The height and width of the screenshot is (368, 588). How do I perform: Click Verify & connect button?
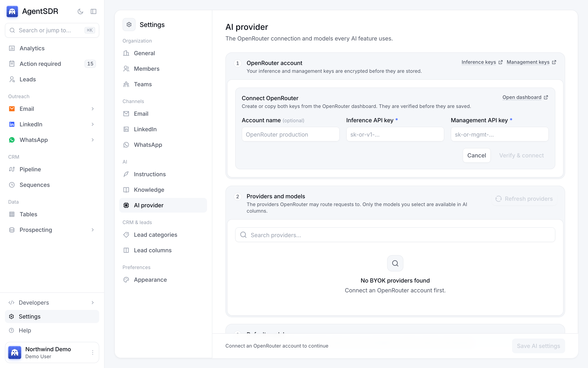coord(521,155)
